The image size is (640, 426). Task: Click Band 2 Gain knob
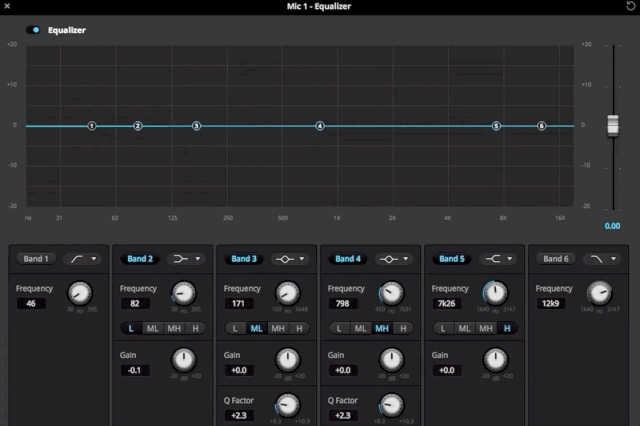coord(184,359)
